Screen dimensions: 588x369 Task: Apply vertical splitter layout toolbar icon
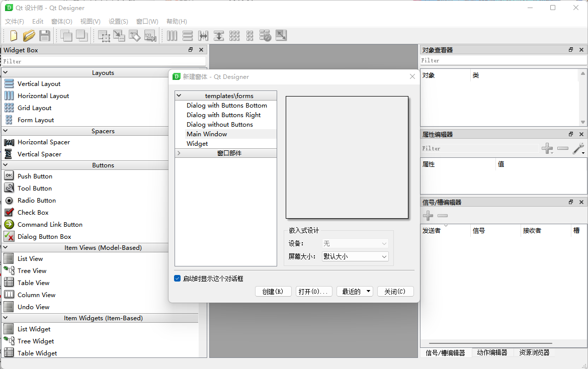219,36
